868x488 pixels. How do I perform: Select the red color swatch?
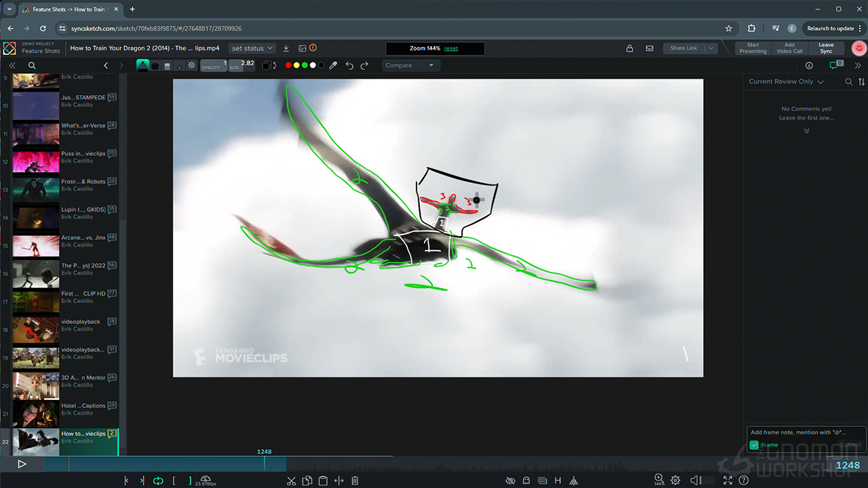(x=288, y=66)
